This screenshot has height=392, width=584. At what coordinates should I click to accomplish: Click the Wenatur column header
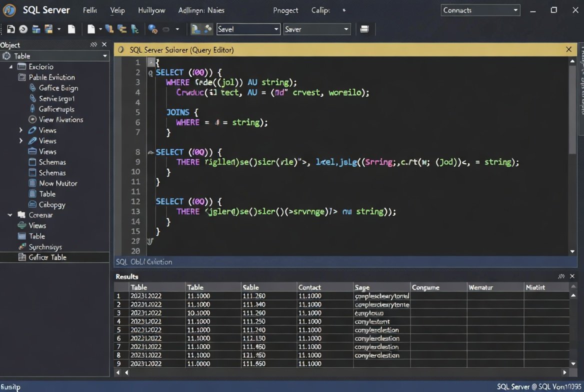pos(495,287)
